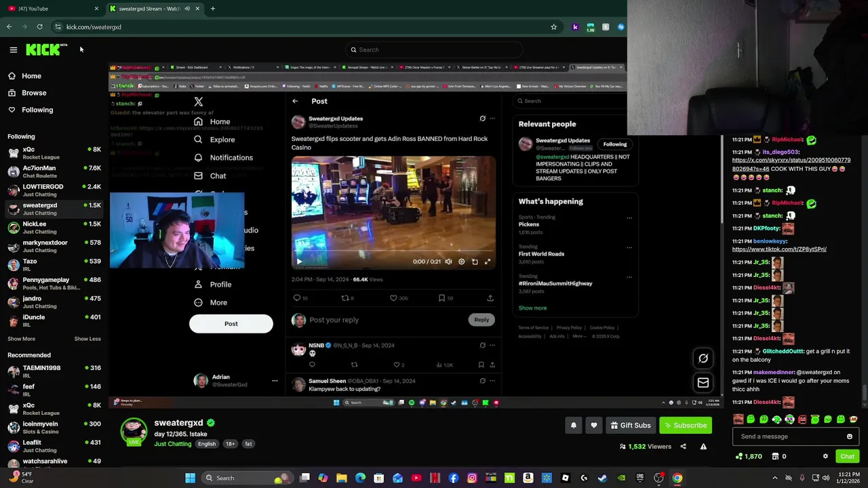868x488 pixels.
Task: Open Leaflit recommended channel
Action: [x=53, y=446]
